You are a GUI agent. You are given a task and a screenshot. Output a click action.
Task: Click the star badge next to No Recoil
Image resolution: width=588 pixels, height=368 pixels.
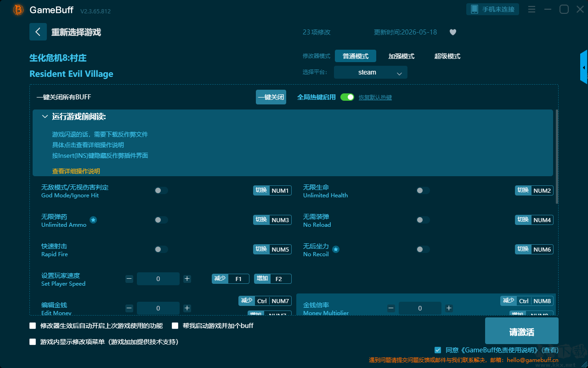coord(336,249)
